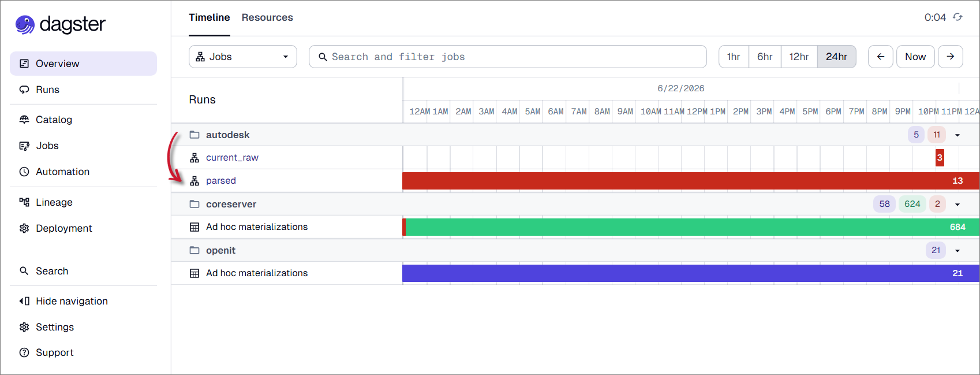
Task: Open Support in the sidebar
Action: [55, 352]
